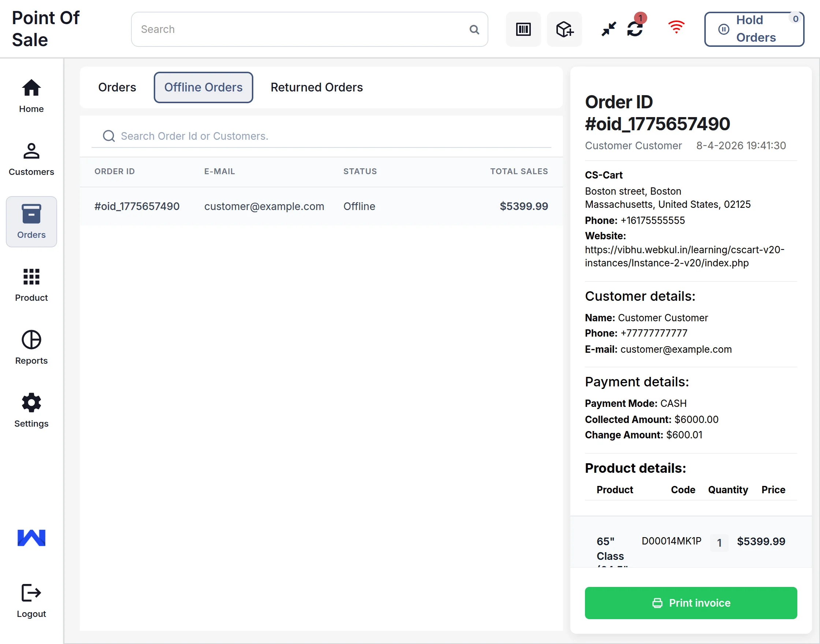Screen dimensions: 820x644
Task: Click the sync refresh icon with badge
Action: [635, 29]
